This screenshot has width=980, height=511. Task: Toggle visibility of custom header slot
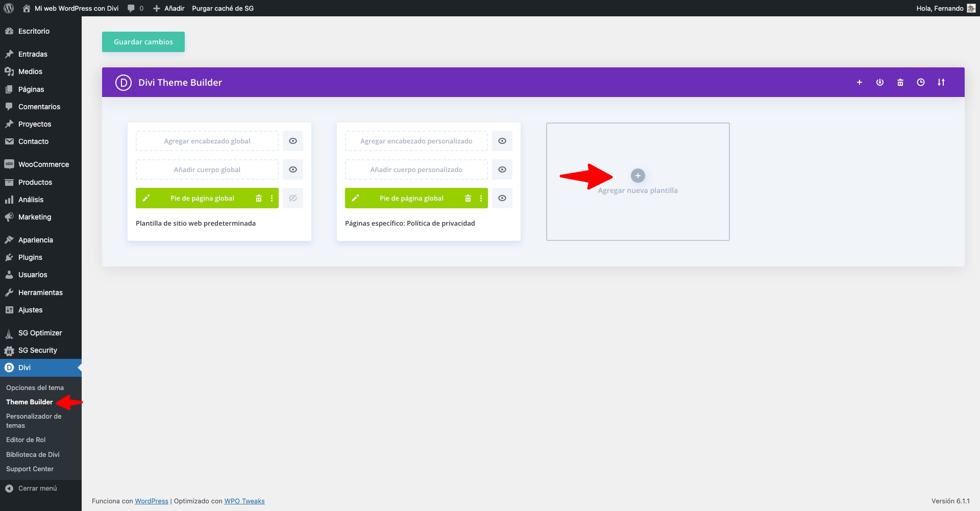pos(502,141)
